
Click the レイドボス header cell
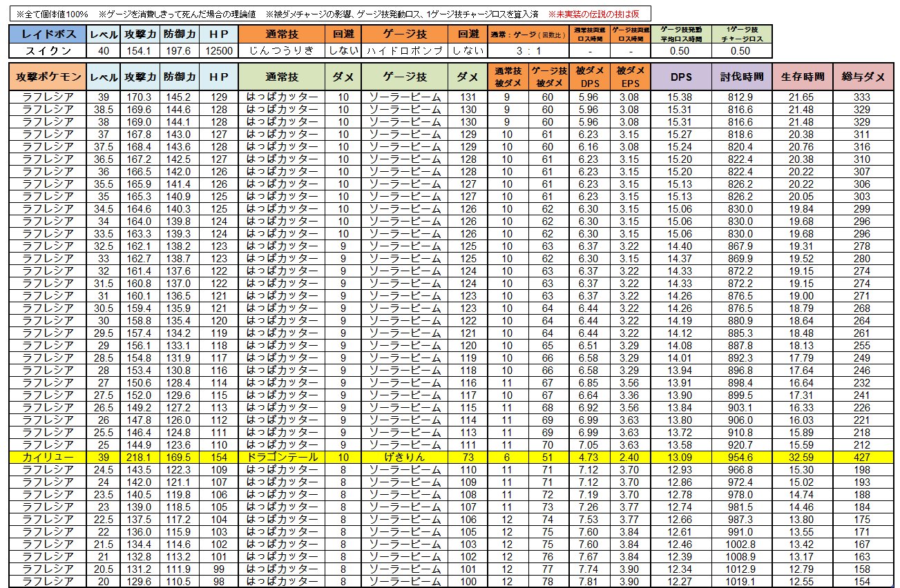[48, 34]
